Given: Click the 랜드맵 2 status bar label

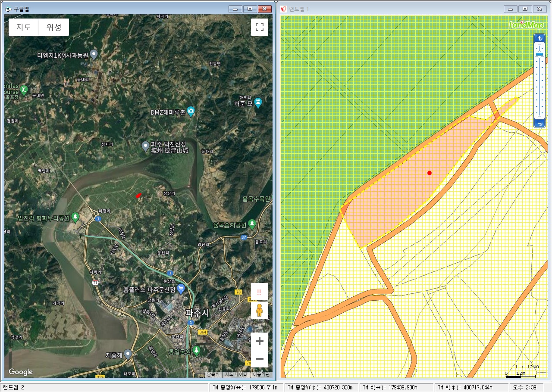Looking at the screenshot, I should (14, 387).
